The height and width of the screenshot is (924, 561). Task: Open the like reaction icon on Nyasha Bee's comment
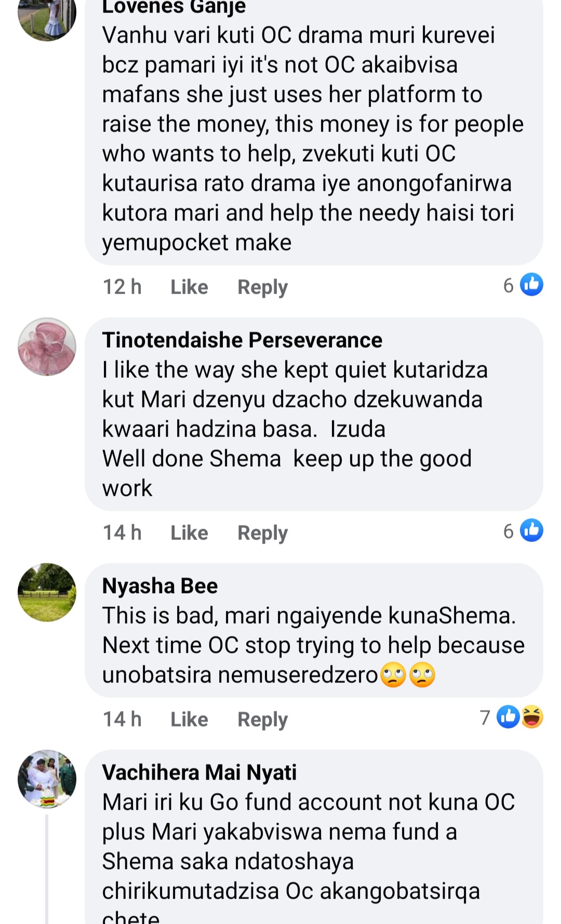[508, 717]
